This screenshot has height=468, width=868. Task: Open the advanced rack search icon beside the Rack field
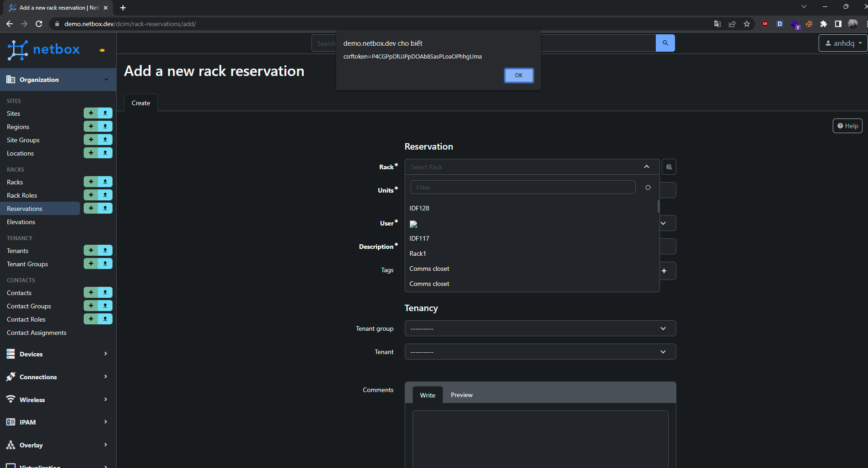[x=669, y=167]
